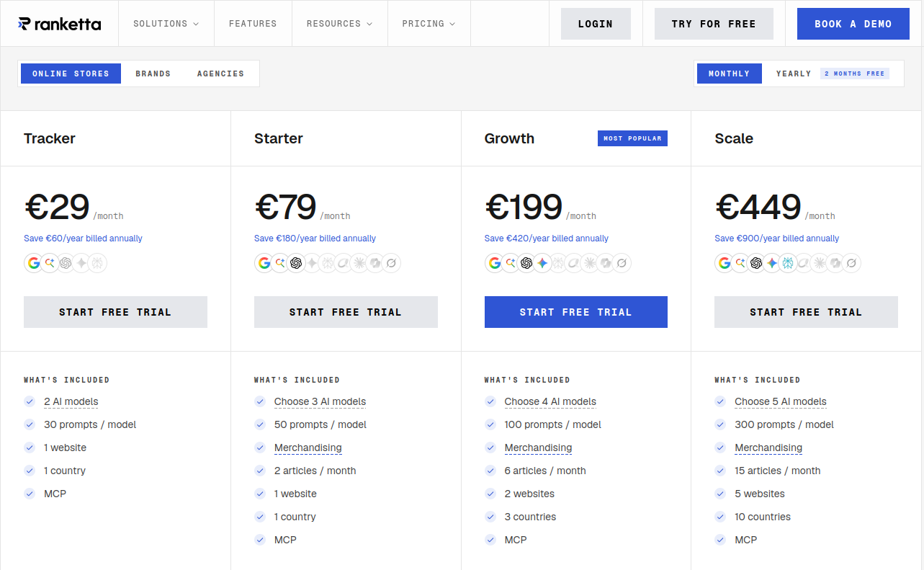The width and height of the screenshot is (924, 570).
Task: Expand the Pricing dropdown menu
Action: coord(429,24)
